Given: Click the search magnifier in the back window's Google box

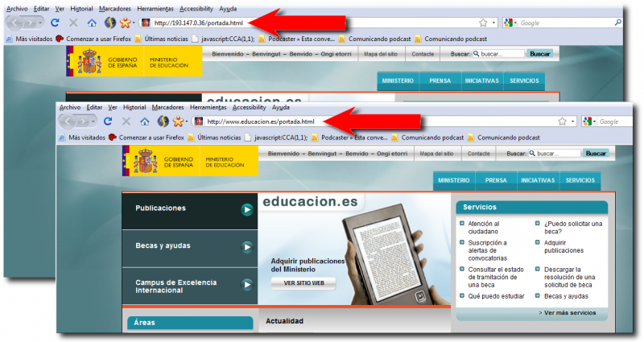Looking at the screenshot, I should 617,23.
